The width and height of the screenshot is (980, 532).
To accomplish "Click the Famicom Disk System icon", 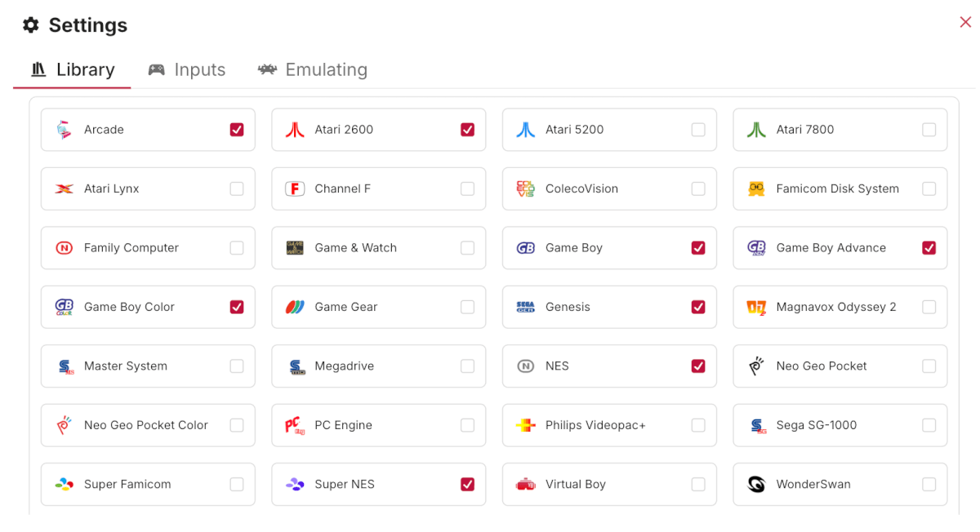I will click(756, 188).
